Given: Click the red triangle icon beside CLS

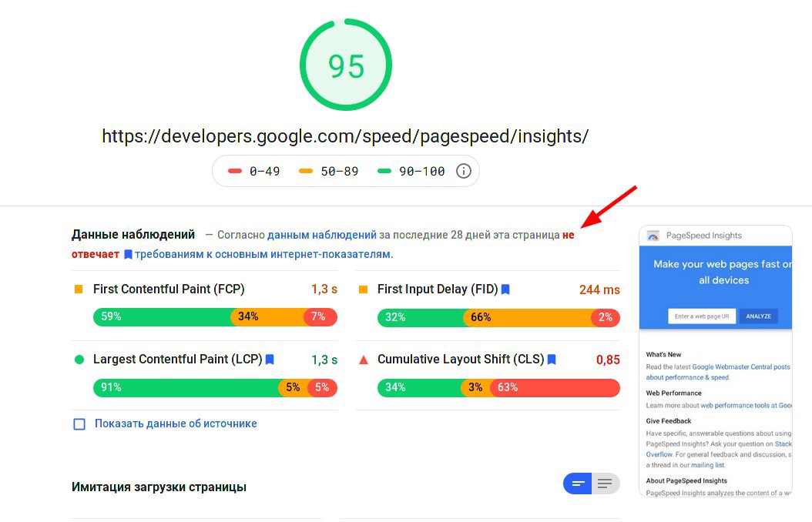Looking at the screenshot, I should click(x=364, y=360).
